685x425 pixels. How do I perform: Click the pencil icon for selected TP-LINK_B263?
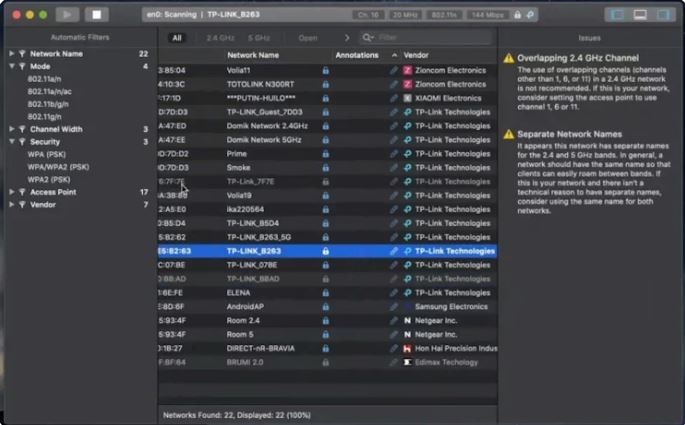click(x=394, y=251)
